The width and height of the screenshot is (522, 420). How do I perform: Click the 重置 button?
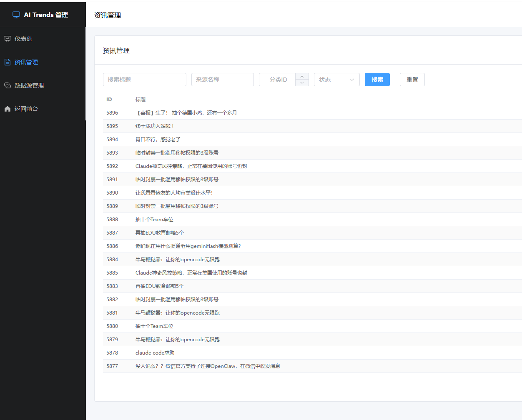[x=412, y=80]
